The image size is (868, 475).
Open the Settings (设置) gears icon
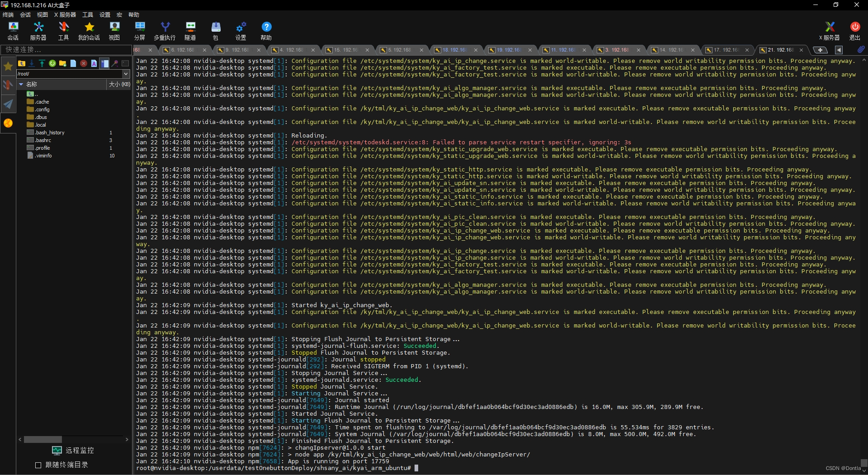point(241,31)
